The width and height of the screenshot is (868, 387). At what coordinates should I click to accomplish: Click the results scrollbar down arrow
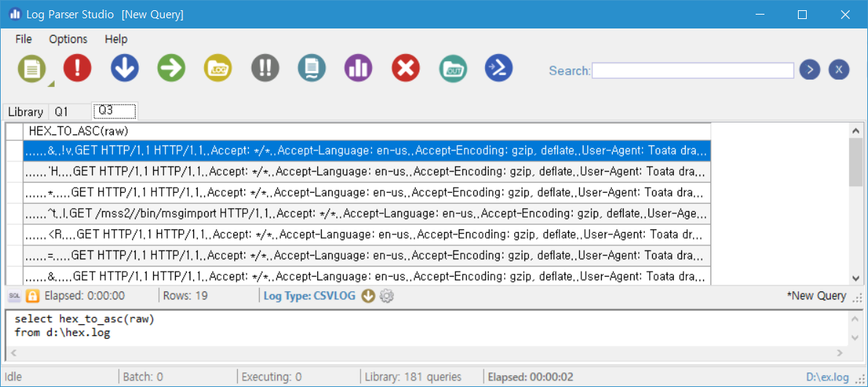[x=856, y=277]
